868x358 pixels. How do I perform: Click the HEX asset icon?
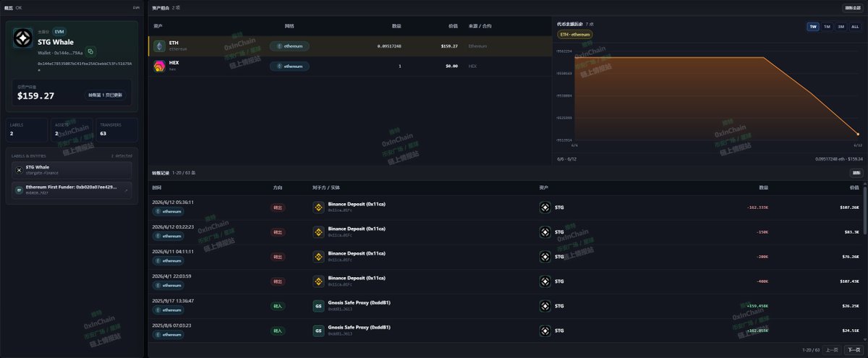pos(159,66)
